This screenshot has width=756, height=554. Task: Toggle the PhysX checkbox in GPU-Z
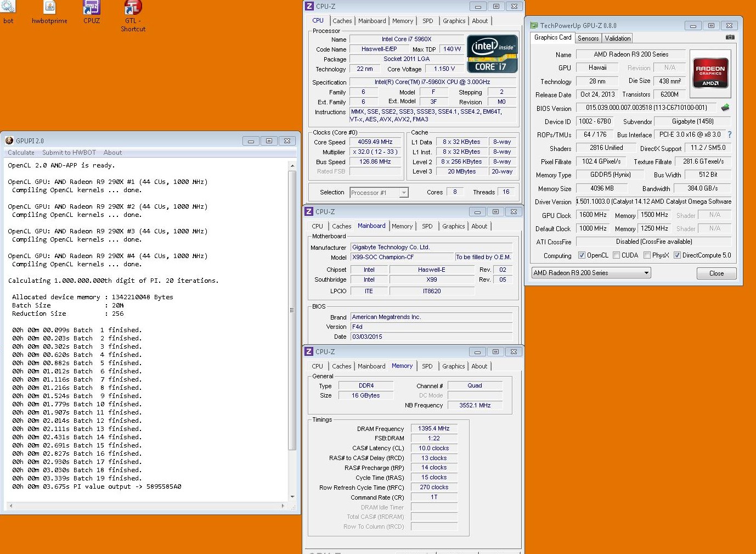click(x=647, y=255)
